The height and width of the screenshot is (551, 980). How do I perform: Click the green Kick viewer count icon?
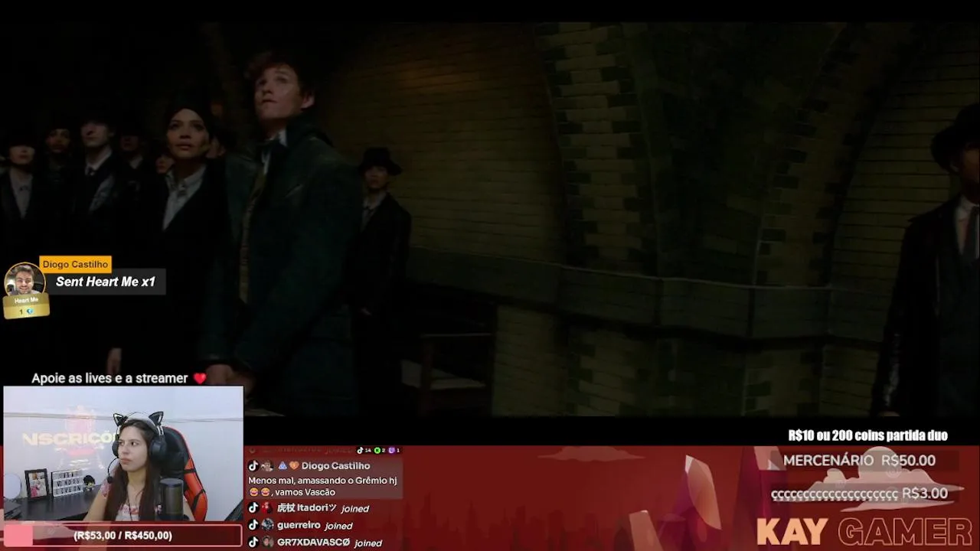tap(377, 450)
